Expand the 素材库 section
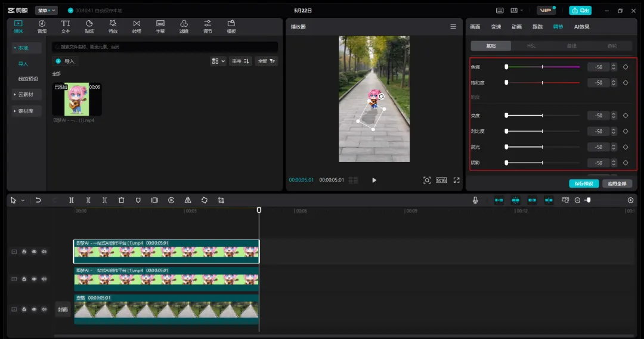This screenshot has height=339, width=644. [26, 111]
